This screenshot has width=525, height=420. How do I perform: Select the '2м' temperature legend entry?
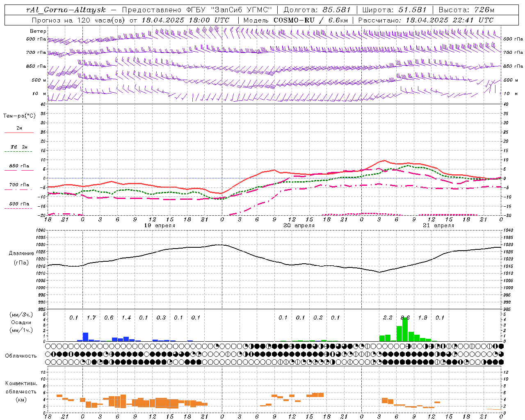click(19, 128)
